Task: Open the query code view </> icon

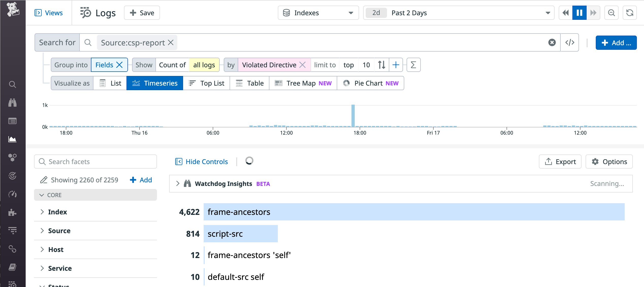Action: pos(570,42)
